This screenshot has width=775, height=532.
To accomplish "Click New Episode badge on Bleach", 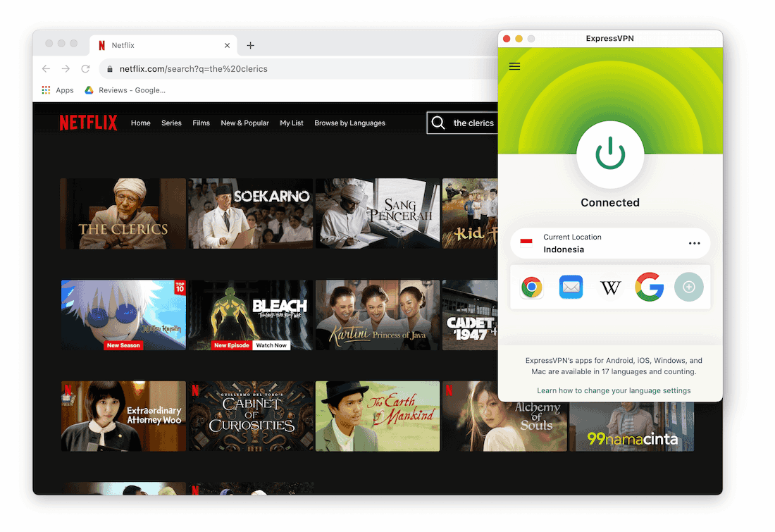I will pos(231,345).
